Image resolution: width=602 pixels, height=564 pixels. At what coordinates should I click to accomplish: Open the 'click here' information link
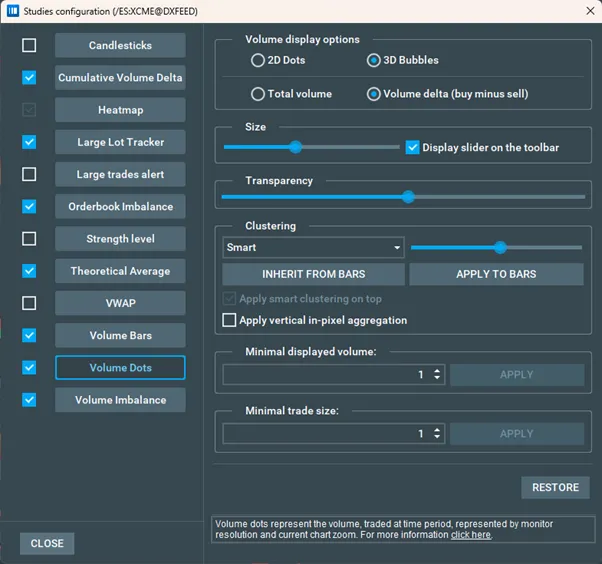tap(470, 535)
